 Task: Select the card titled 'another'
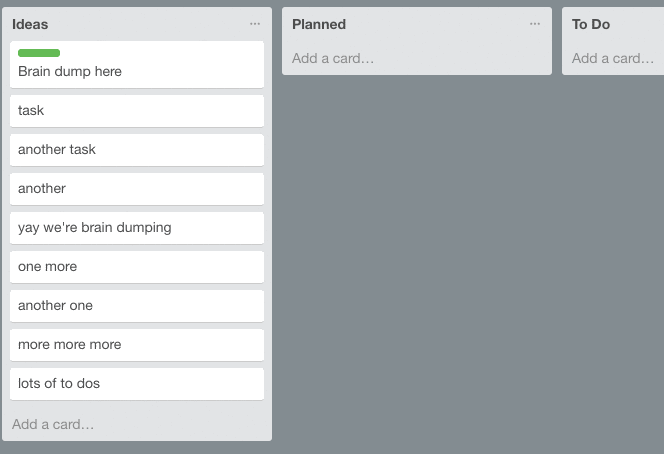[137, 189]
